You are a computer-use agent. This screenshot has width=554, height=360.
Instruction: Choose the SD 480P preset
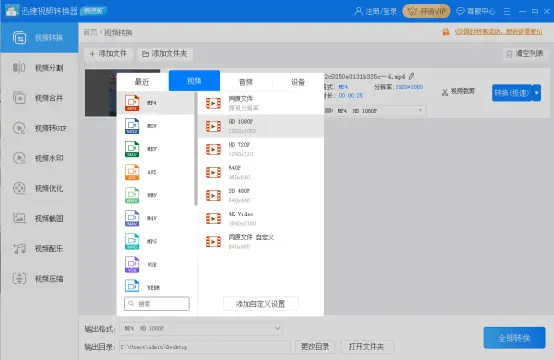click(x=261, y=195)
